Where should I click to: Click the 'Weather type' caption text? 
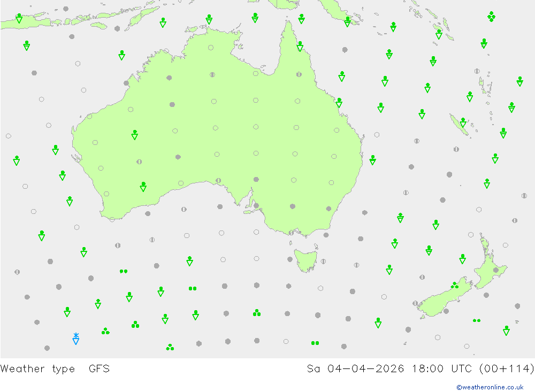point(37,369)
